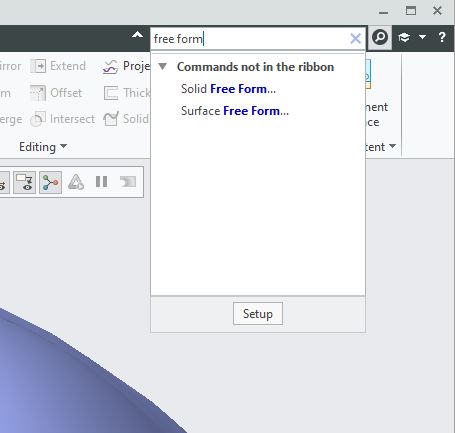
Task: Click the Intersect editing tool
Action: pyautogui.click(x=62, y=119)
